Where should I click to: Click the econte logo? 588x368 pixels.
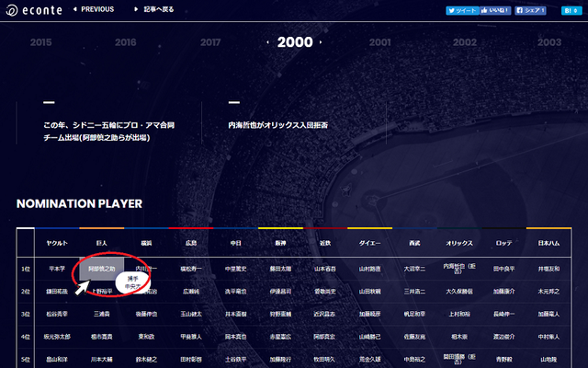(34, 10)
